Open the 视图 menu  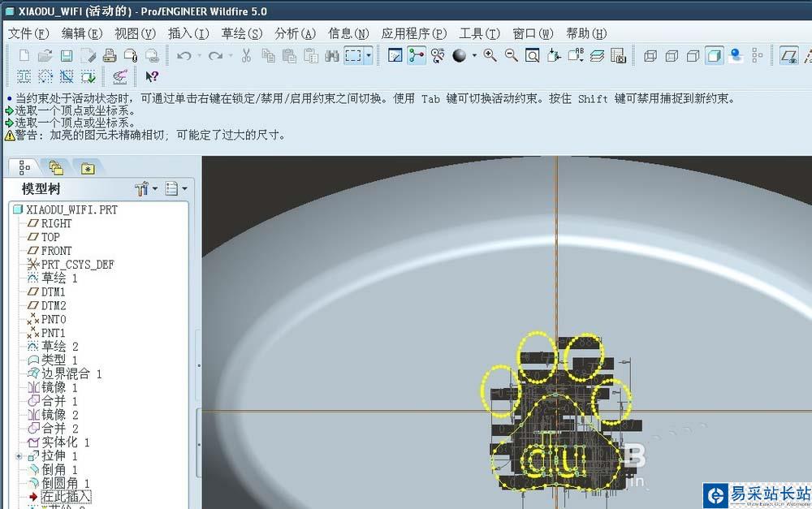135,33
